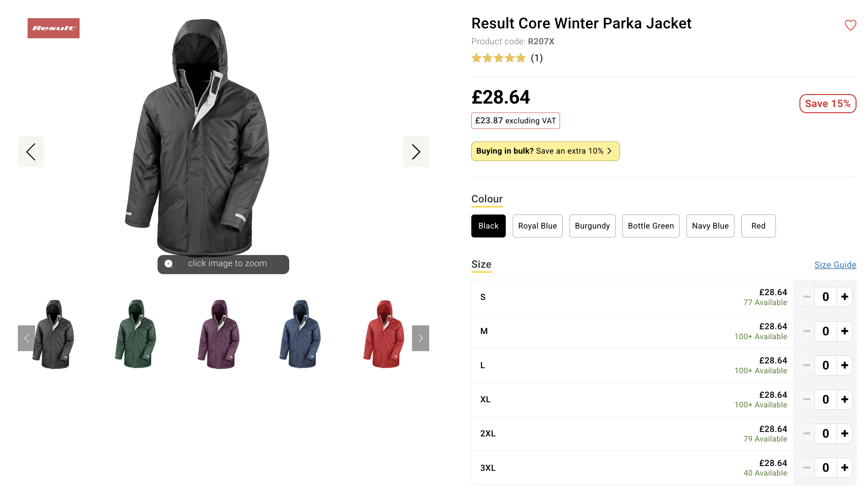Add product to wishlist with heart icon
This screenshot has width=868, height=496.
click(x=850, y=25)
